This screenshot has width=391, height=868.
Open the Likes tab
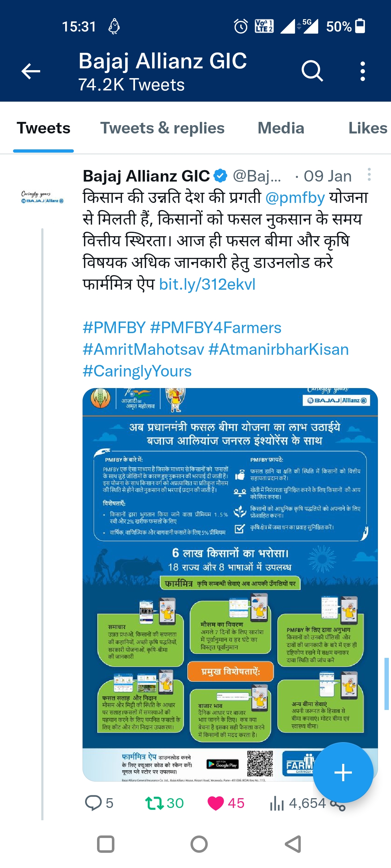click(x=368, y=128)
